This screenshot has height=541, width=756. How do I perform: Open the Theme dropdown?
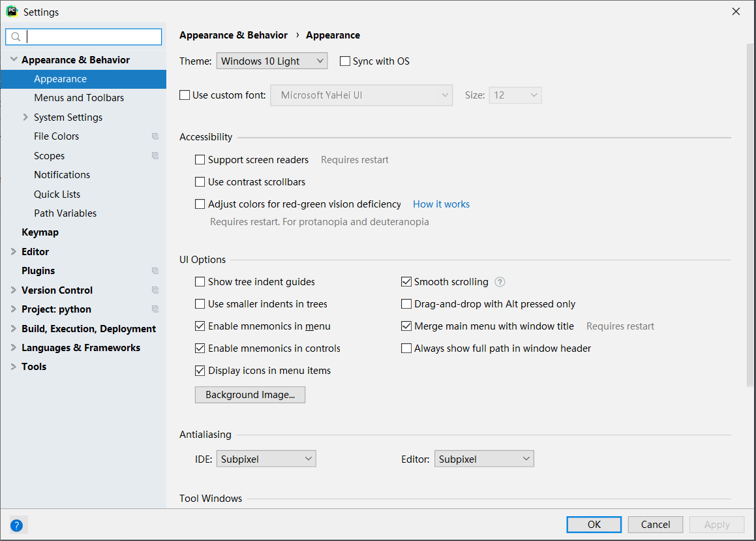pos(272,61)
